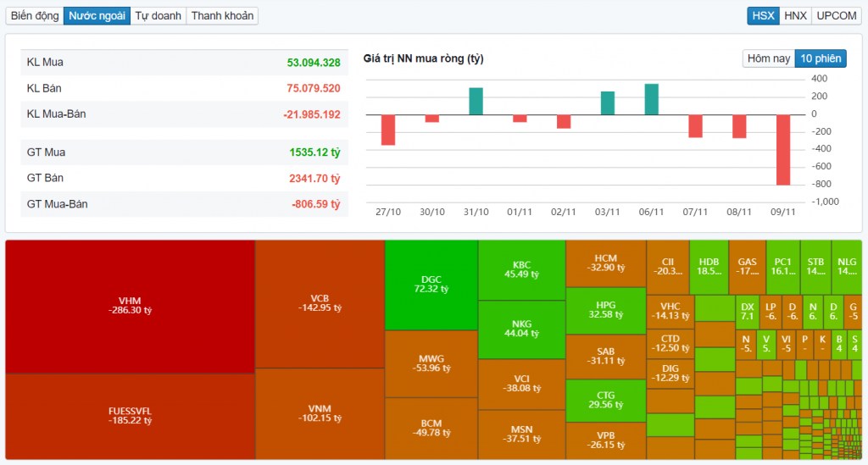The height and width of the screenshot is (465, 868).
Task: Select the SAB -31.11 tỷ tile
Action: 605,357
